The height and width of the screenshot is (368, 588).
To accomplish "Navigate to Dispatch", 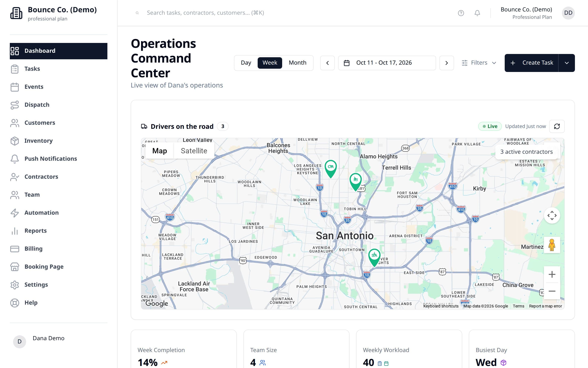I will [59, 105].
